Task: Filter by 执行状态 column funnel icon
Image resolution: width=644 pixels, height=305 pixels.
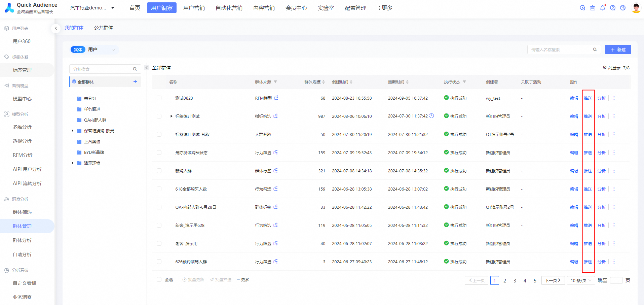Action: tap(464, 82)
